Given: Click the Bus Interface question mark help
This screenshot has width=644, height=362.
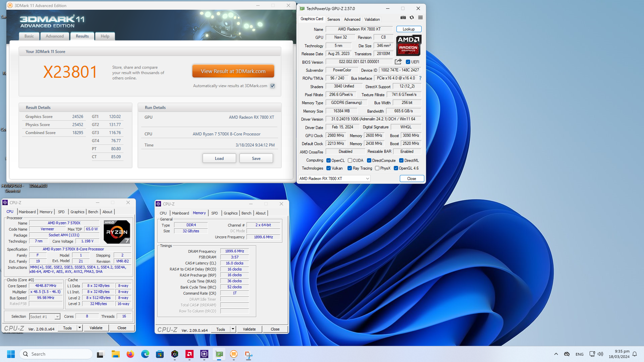Looking at the screenshot, I should pyautogui.click(x=420, y=78).
